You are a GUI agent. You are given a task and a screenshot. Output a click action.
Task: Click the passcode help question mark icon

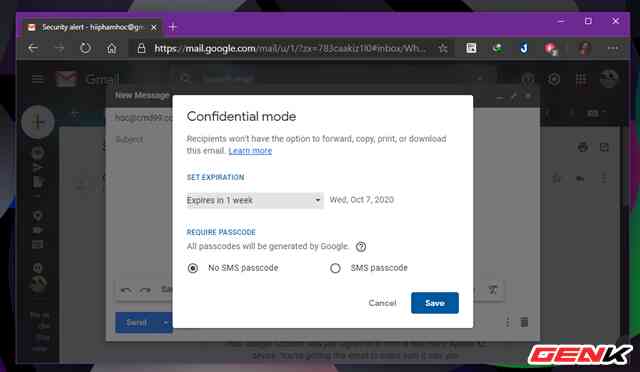[361, 247]
